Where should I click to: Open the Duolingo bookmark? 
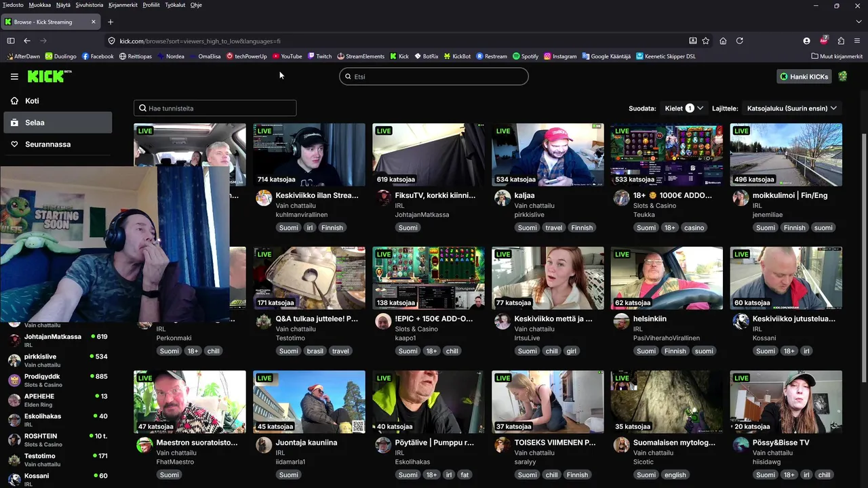point(60,56)
